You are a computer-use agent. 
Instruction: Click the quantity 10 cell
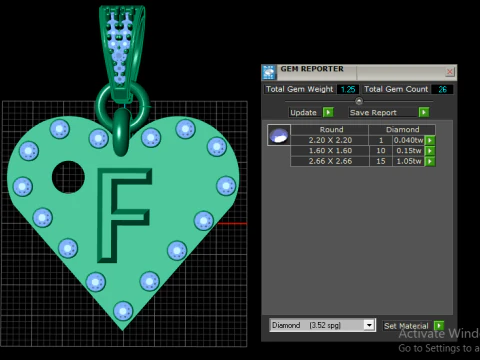tap(381, 151)
